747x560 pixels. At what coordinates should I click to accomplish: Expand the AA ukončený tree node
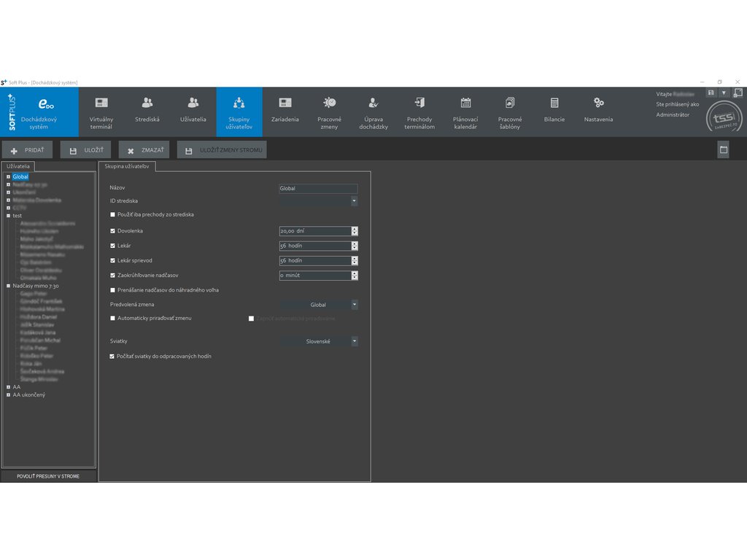click(8, 395)
